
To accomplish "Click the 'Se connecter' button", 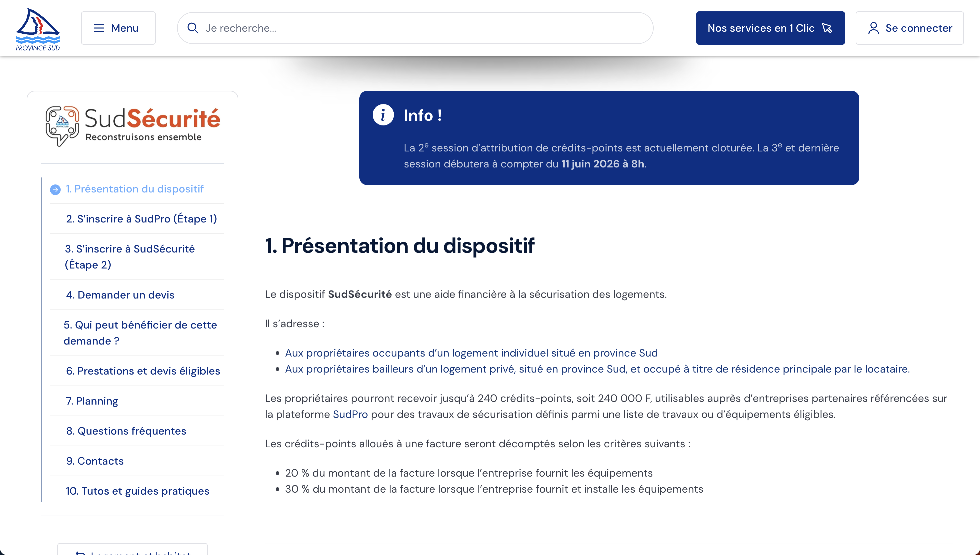I will [x=910, y=28].
